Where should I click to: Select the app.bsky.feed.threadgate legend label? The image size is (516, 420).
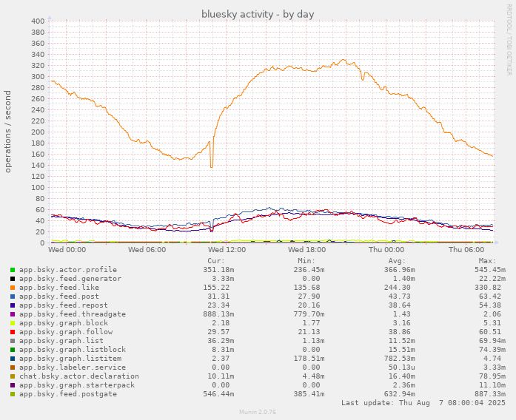tap(73, 314)
